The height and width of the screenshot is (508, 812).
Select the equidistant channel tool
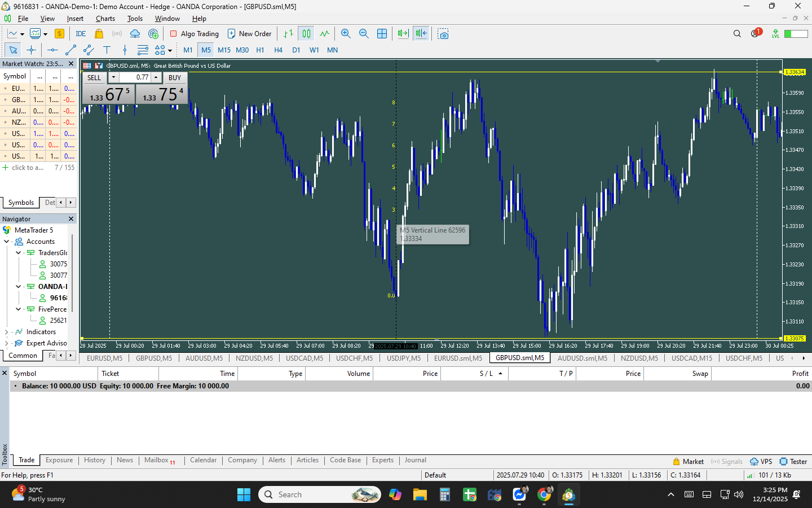[x=89, y=50]
